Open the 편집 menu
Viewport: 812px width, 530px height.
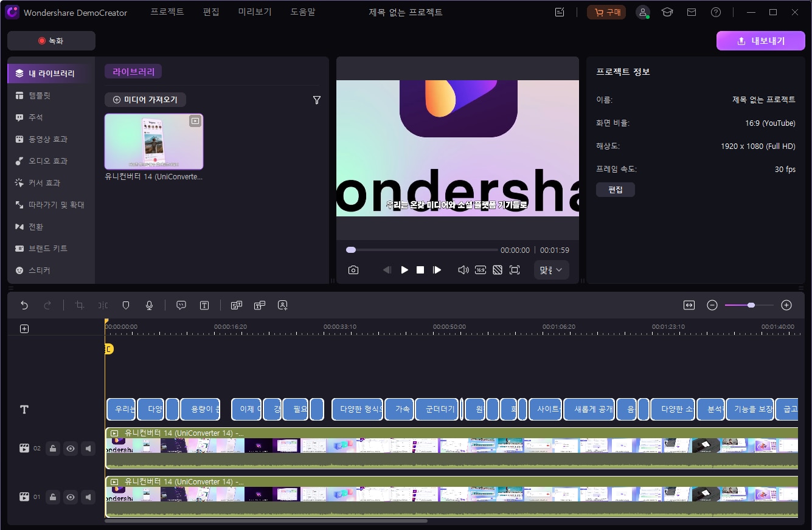211,12
